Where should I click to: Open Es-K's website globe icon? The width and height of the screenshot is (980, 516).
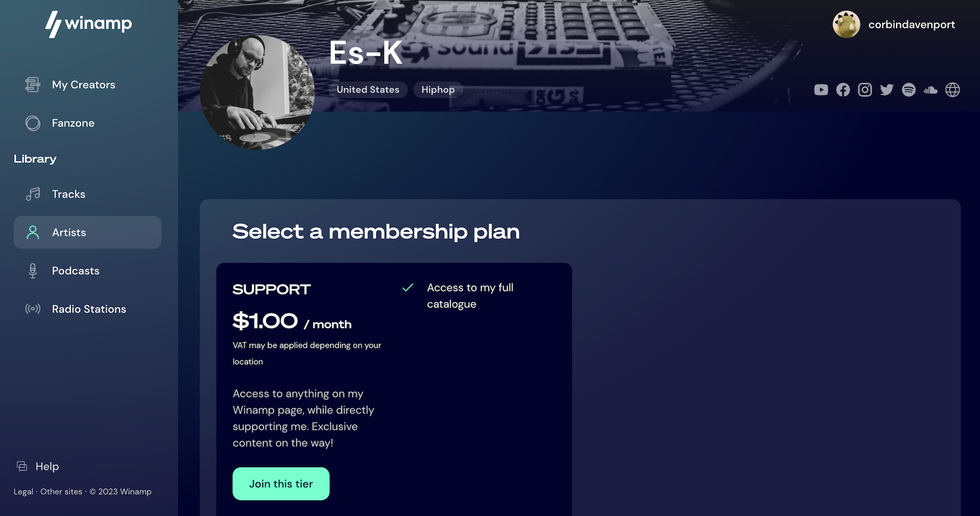[x=953, y=90]
